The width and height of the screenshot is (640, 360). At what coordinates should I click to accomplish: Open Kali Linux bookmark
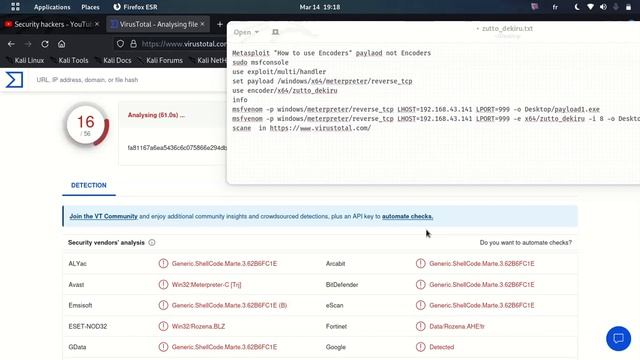coord(25,60)
